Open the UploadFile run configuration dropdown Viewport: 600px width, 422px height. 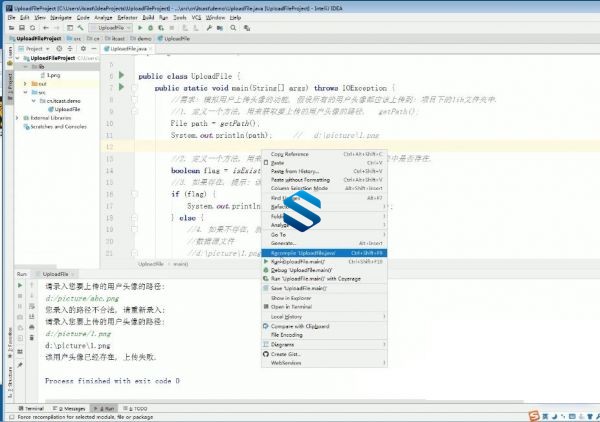coord(110,28)
